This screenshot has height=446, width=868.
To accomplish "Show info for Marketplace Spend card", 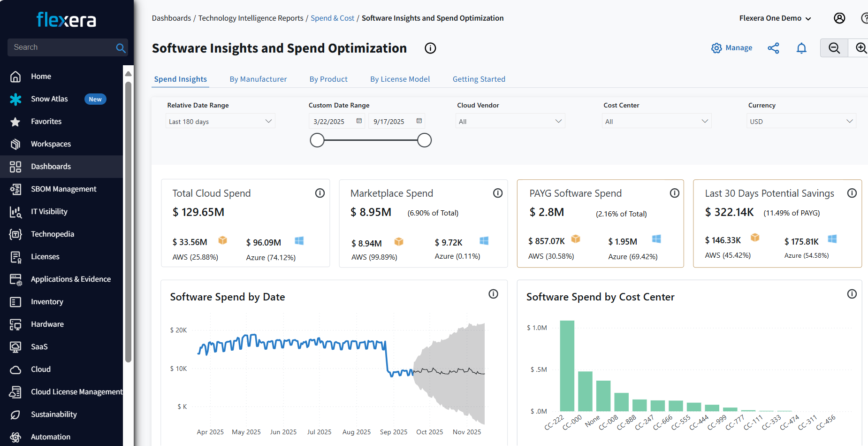I will click(498, 193).
